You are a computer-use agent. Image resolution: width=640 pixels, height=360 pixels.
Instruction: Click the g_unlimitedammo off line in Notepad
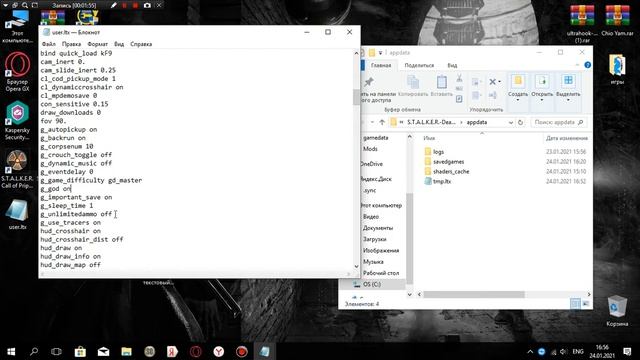pos(76,214)
